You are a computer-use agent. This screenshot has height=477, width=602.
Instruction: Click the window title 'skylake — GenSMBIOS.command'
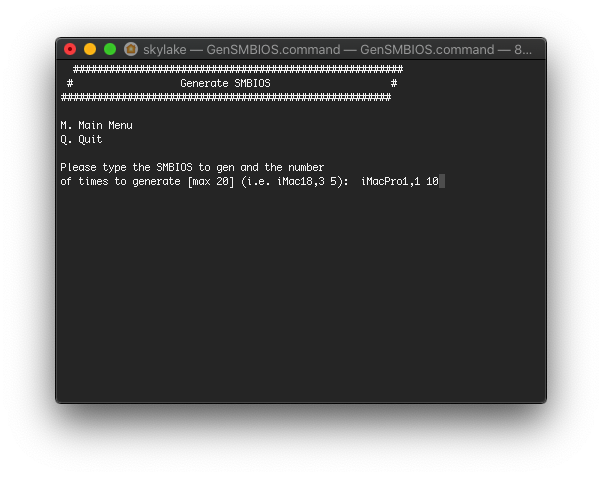click(241, 50)
